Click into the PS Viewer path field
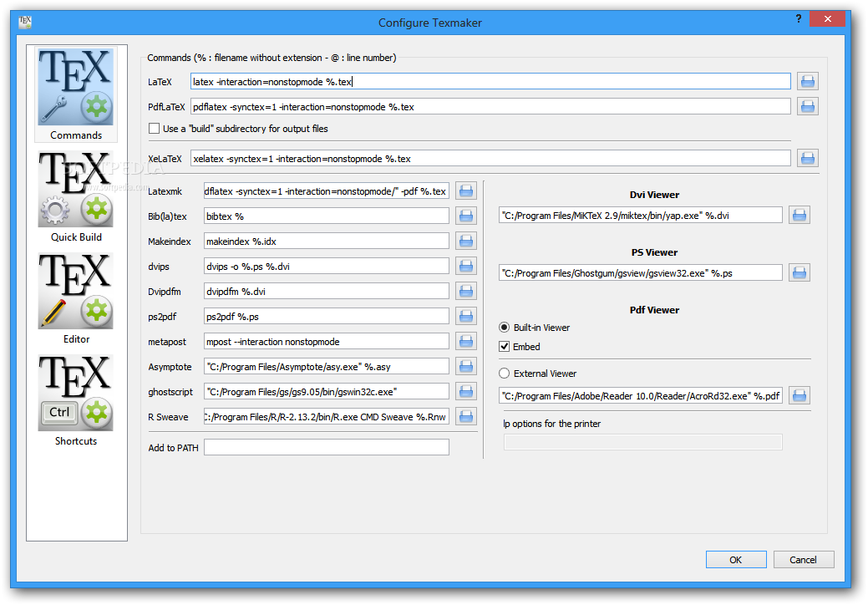Image resolution: width=868 pixels, height=605 pixels. click(x=641, y=272)
